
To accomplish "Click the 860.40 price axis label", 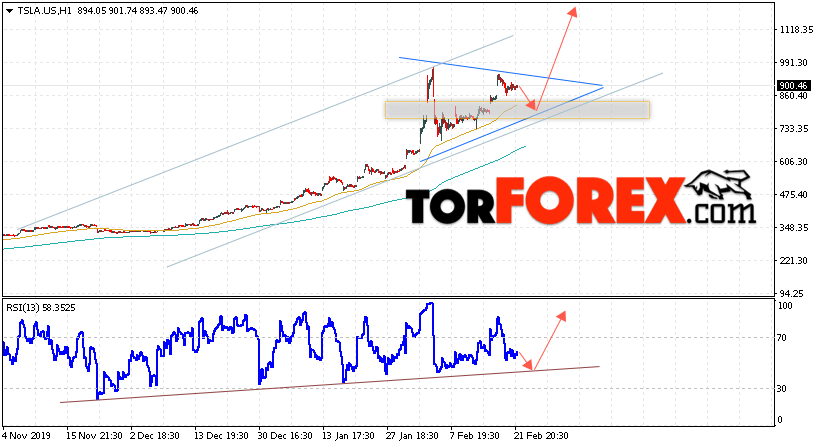I will click(x=794, y=96).
